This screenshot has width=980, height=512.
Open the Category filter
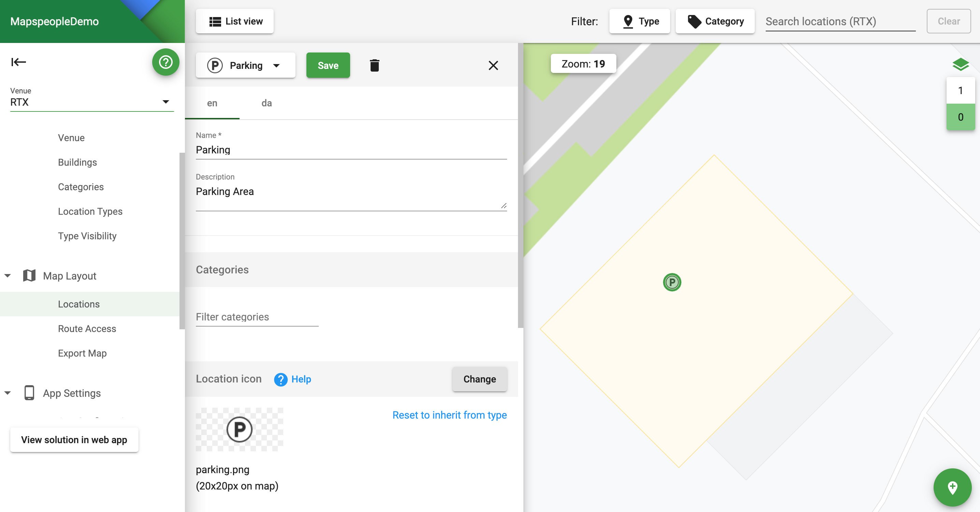click(715, 21)
